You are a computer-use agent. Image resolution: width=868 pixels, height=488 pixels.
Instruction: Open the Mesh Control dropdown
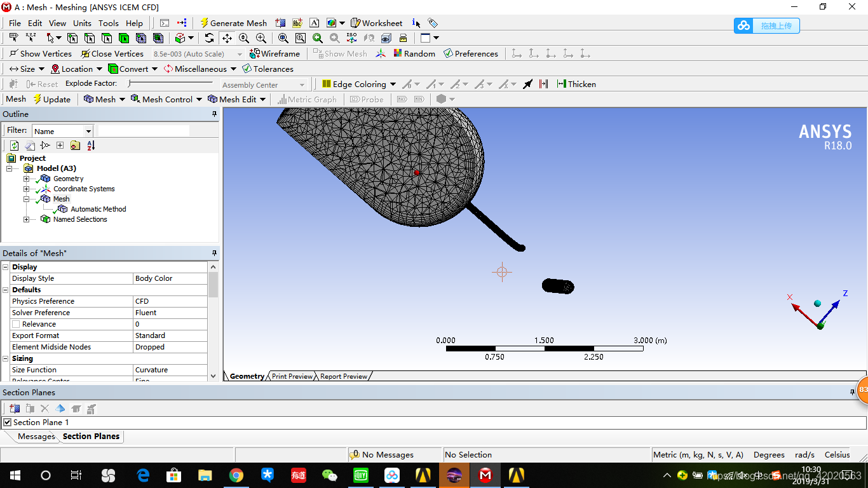[x=166, y=99]
